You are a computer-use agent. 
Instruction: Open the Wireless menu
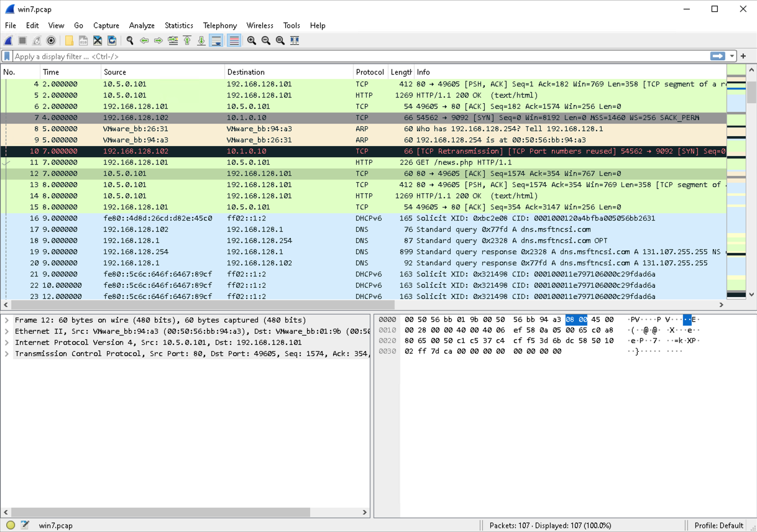(260, 25)
